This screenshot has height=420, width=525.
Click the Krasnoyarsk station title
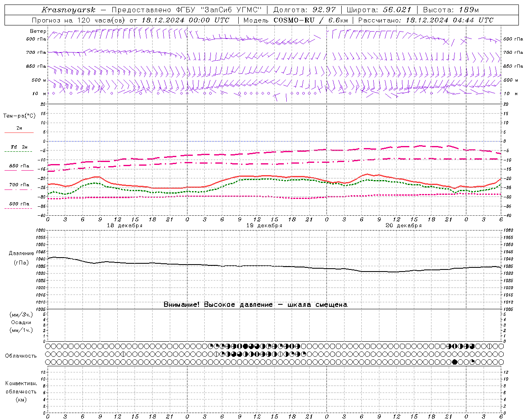[68, 10]
